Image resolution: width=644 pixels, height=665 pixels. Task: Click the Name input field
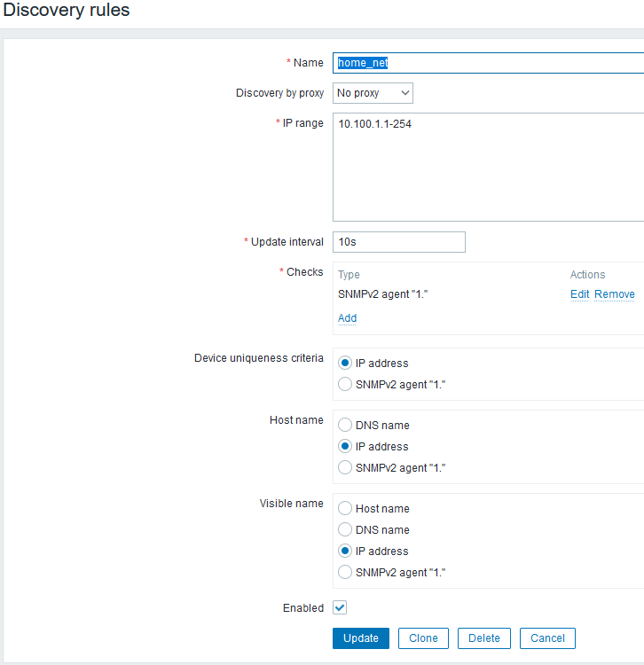point(488,63)
